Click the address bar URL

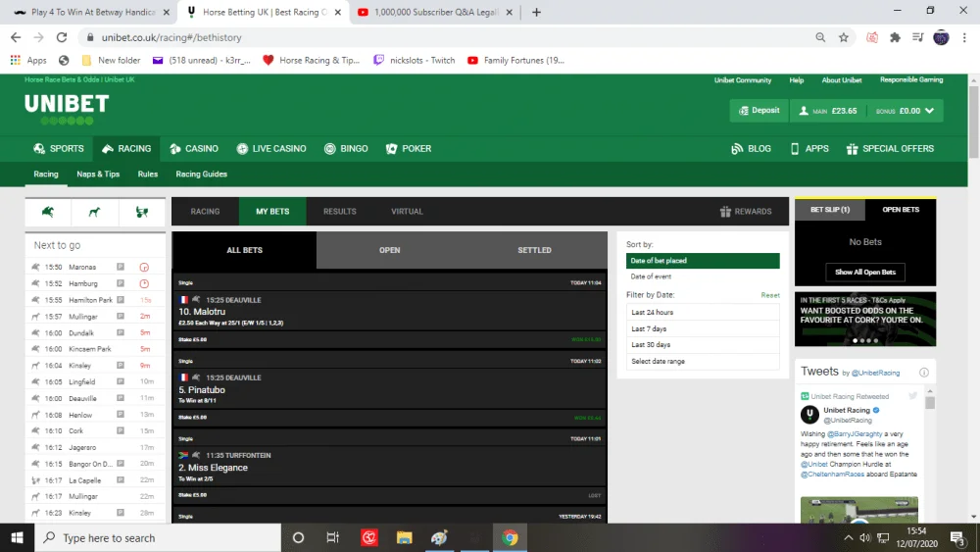pyautogui.click(x=171, y=37)
